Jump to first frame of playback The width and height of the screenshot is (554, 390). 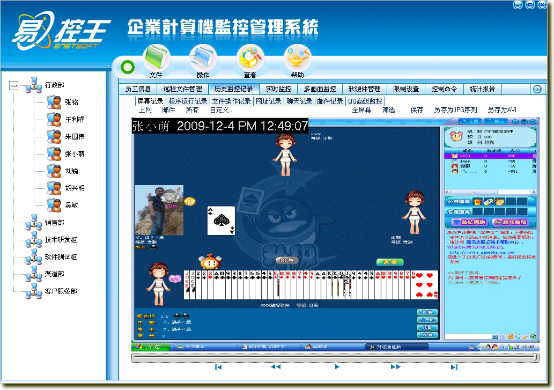[x=218, y=367]
